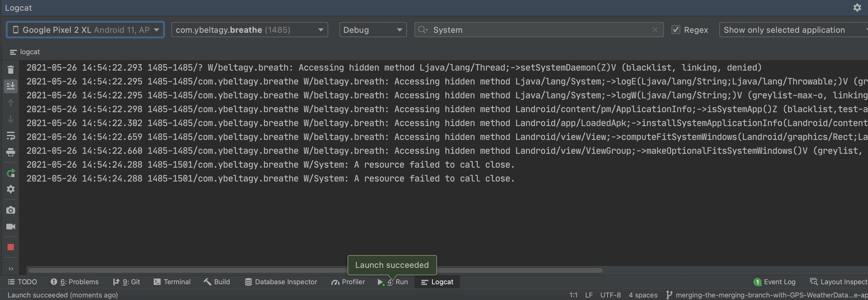Print the logcat output
The image size is (868, 300).
(x=10, y=152)
